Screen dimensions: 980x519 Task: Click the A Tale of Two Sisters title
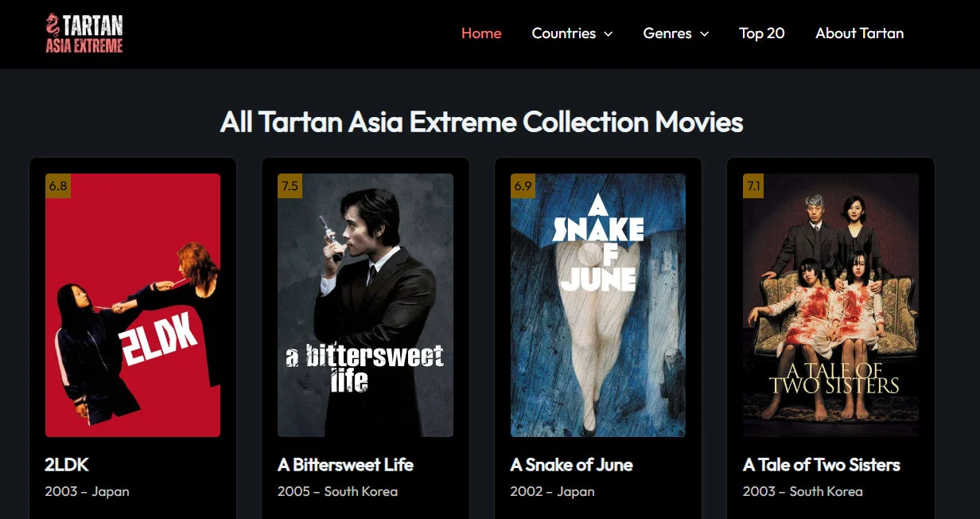click(x=822, y=465)
